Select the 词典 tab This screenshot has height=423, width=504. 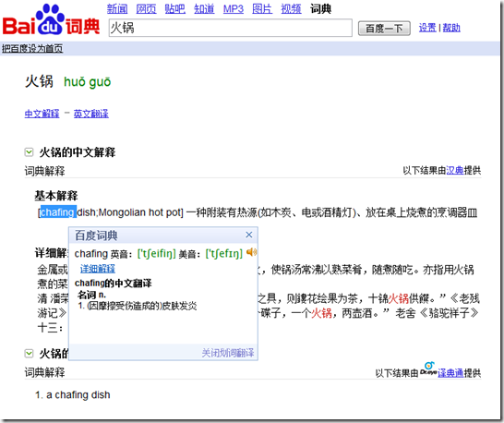pyautogui.click(x=320, y=9)
